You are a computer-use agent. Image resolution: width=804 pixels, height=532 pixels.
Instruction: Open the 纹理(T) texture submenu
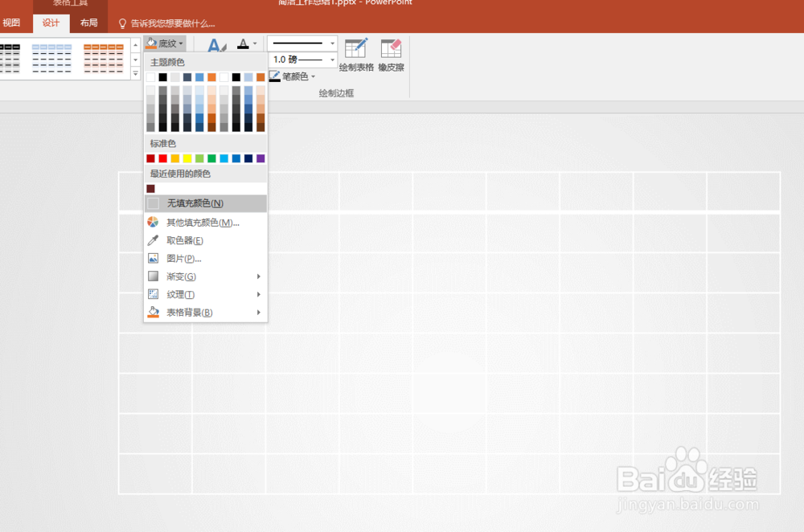[206, 294]
